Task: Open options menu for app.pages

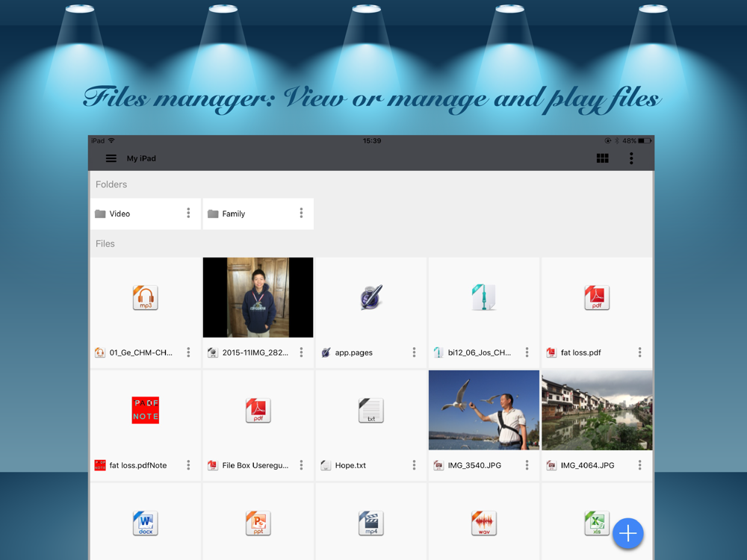Action: 414,352
